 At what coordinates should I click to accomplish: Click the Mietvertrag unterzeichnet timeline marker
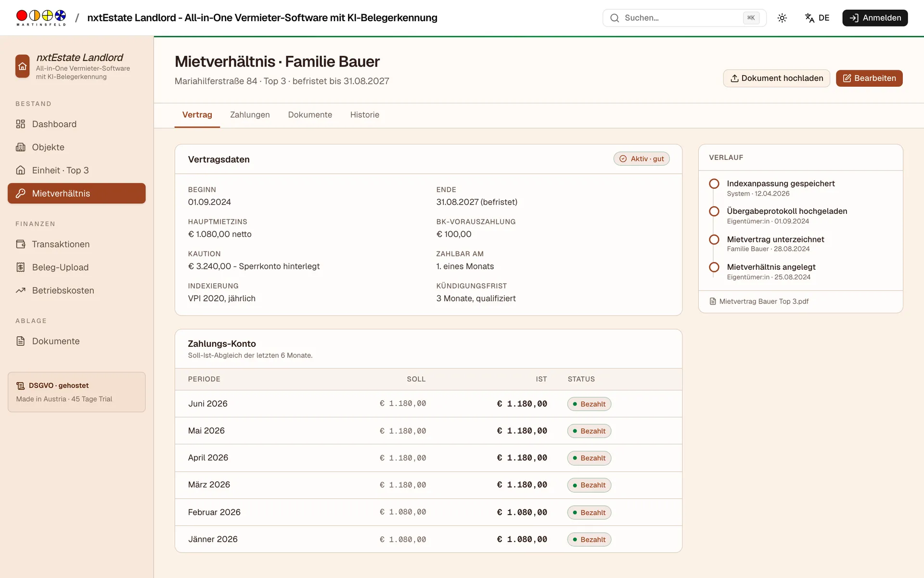[714, 239]
